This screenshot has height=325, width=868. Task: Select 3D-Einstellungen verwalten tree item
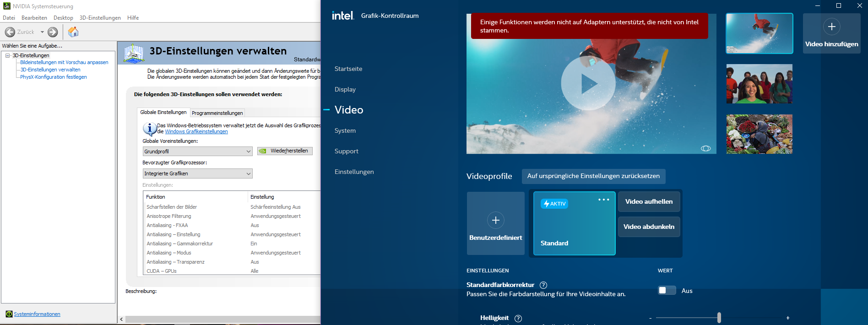(50, 70)
